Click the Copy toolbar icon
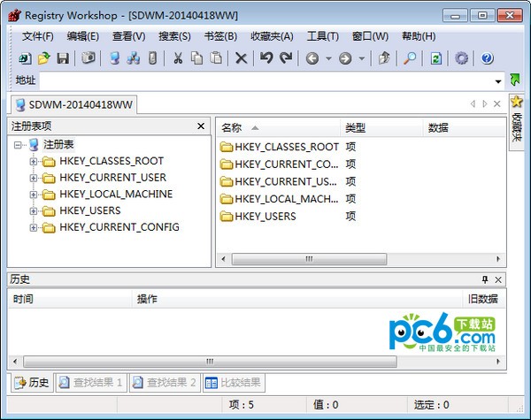This screenshot has height=420, width=531. (196, 58)
